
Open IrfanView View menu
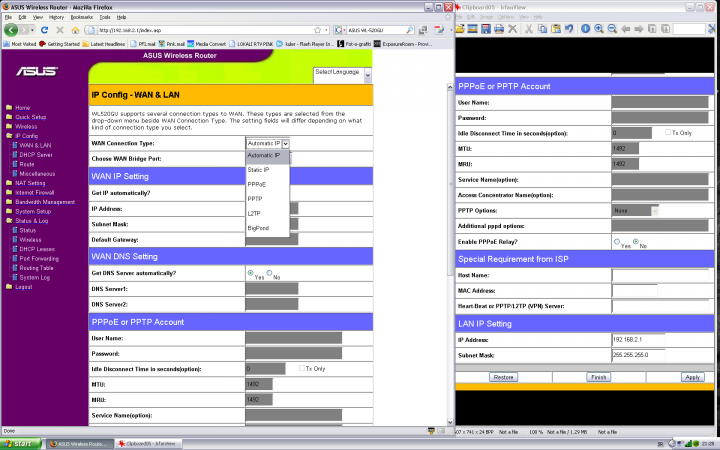524,17
